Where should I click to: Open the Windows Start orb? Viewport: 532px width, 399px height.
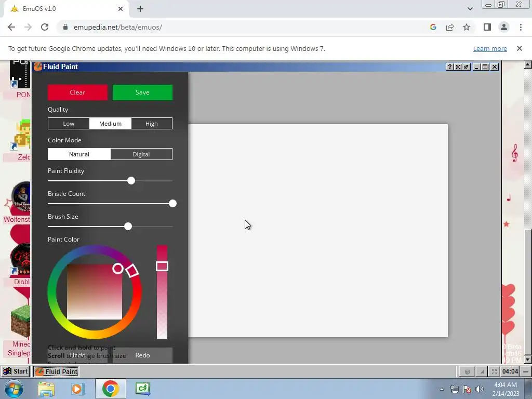click(x=13, y=389)
